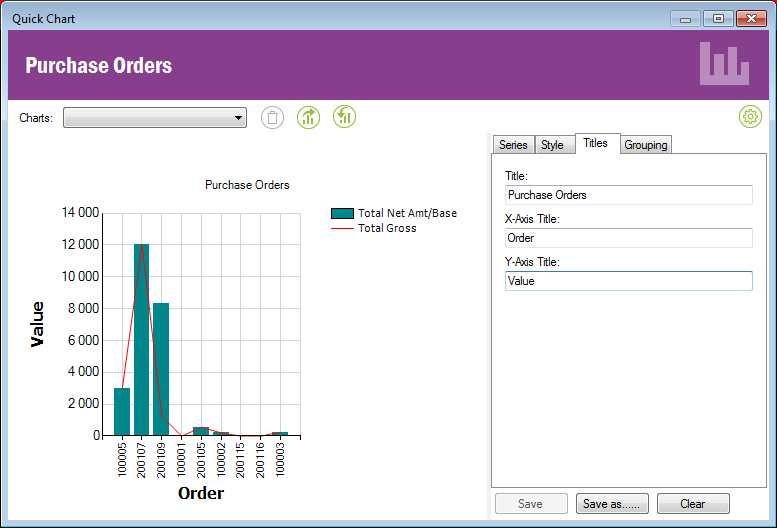Click the X-Axis Title input field

tap(628, 238)
